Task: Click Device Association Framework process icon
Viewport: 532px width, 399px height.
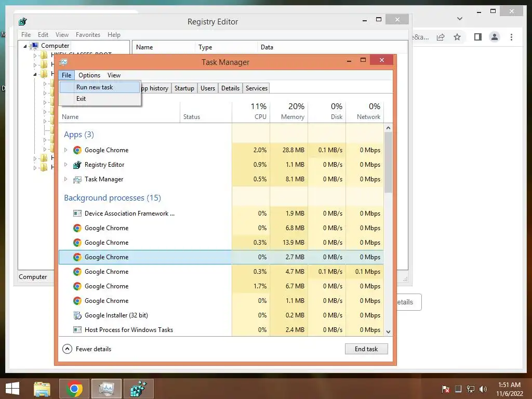Action: [x=77, y=214]
